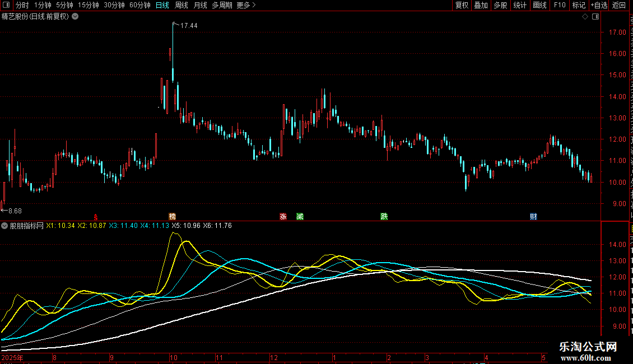Open the 股朋指标网 indicator dropdown
Screen dimensions: 633x364
tap(4, 226)
